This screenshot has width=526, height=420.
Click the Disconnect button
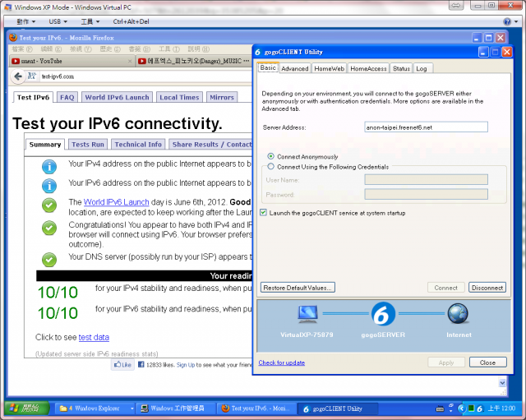(487, 288)
